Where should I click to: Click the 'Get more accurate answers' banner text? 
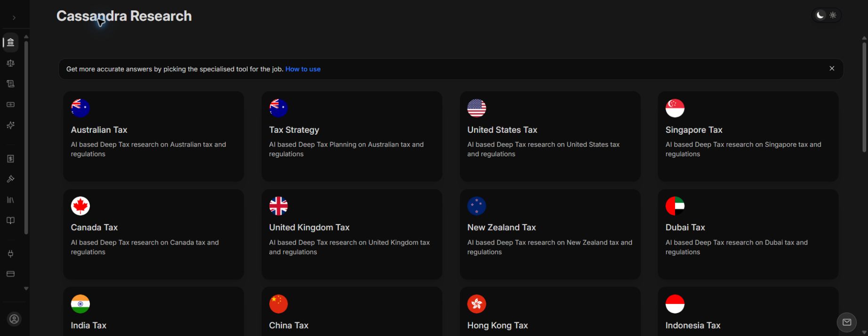[175, 69]
